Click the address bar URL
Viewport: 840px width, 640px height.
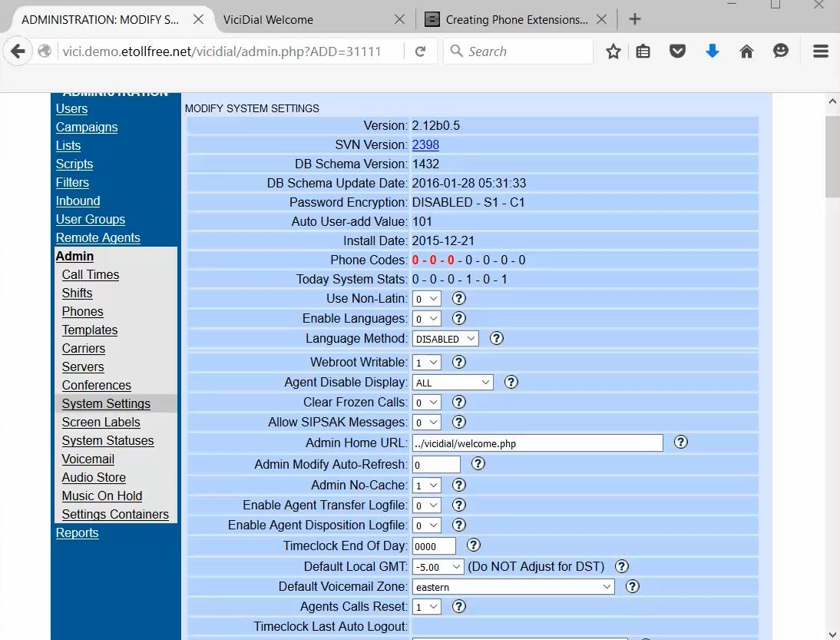222,51
